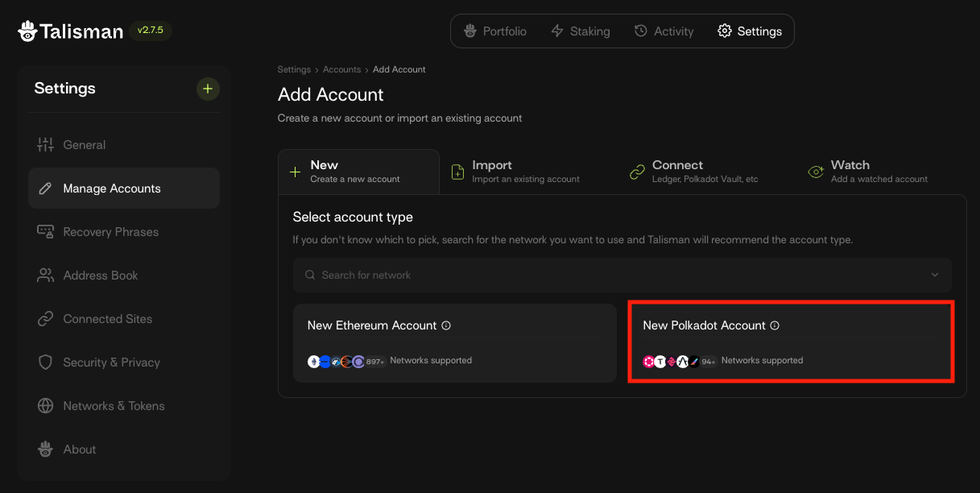This screenshot has height=493, width=980.
Task: Click the Connected Sites link icon
Action: pyautogui.click(x=46, y=319)
